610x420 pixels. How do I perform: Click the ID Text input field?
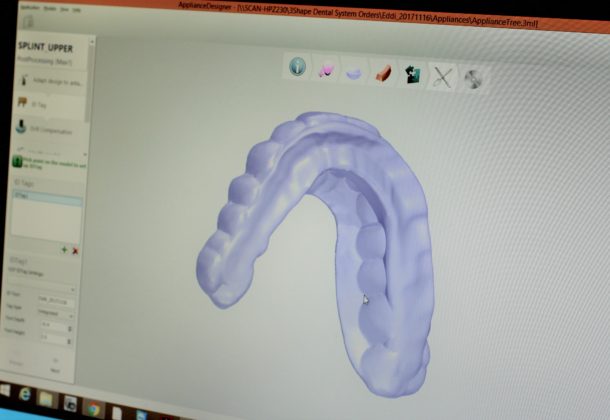pos(56,301)
